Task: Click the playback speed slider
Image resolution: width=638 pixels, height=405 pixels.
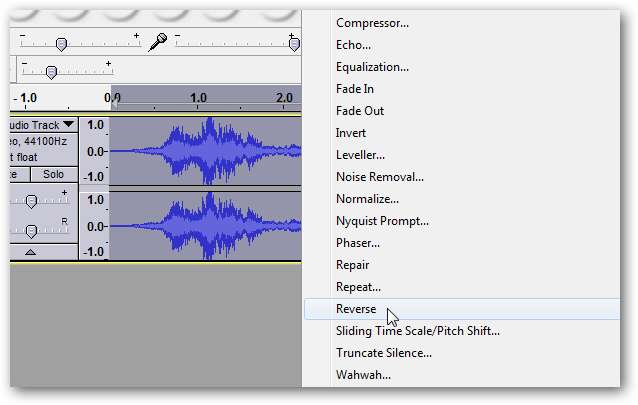Action: click(51, 71)
